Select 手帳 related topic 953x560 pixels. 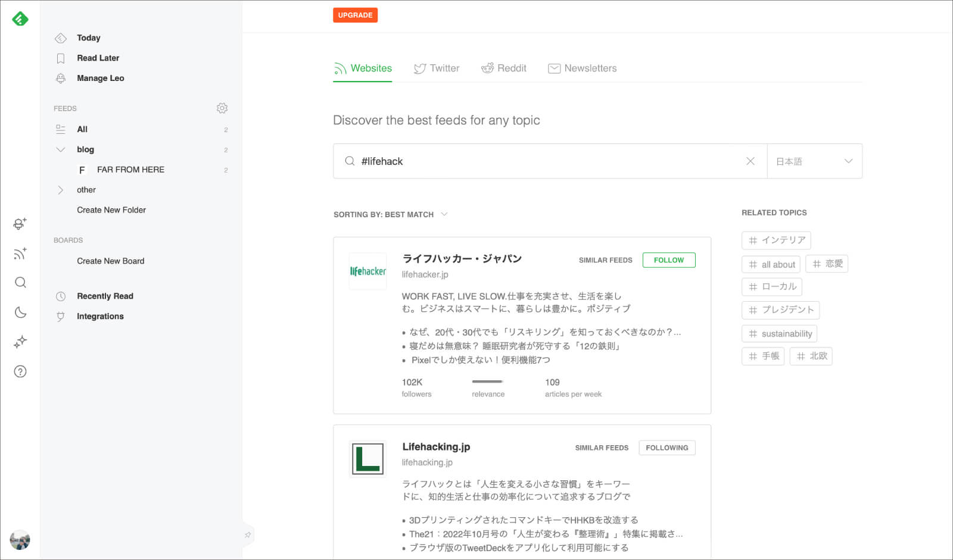[x=763, y=356]
